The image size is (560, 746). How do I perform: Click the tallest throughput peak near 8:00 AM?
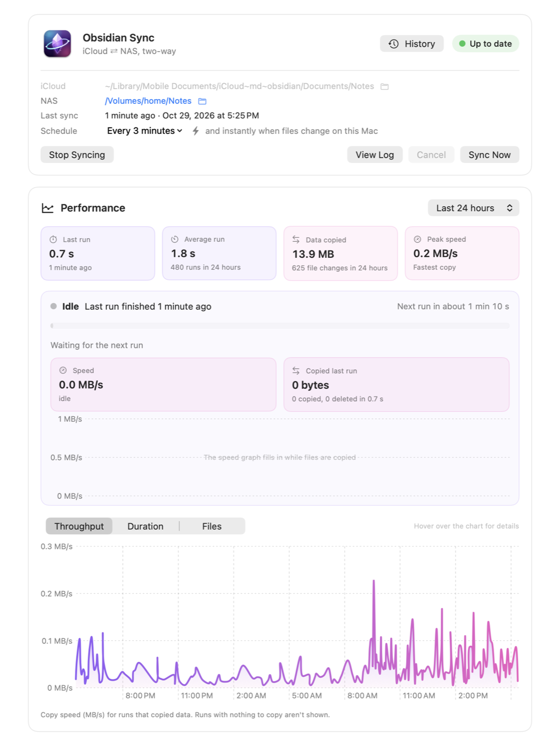[374, 582]
